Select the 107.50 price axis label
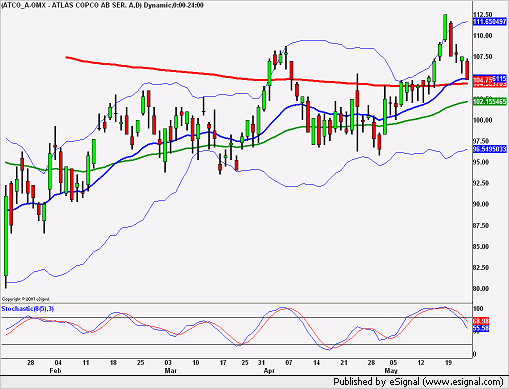 click(x=483, y=56)
